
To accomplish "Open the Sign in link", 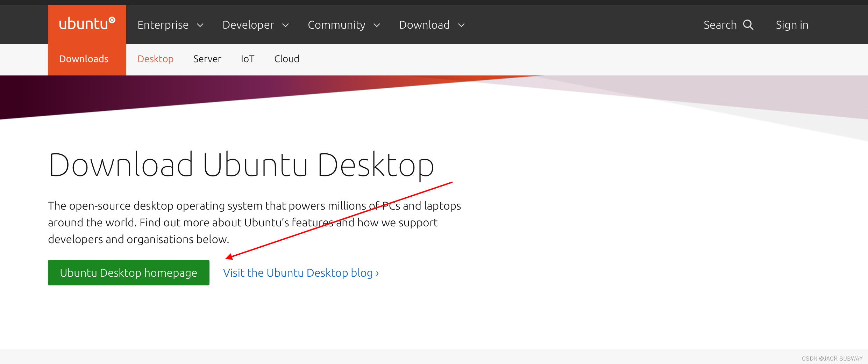I will [792, 25].
